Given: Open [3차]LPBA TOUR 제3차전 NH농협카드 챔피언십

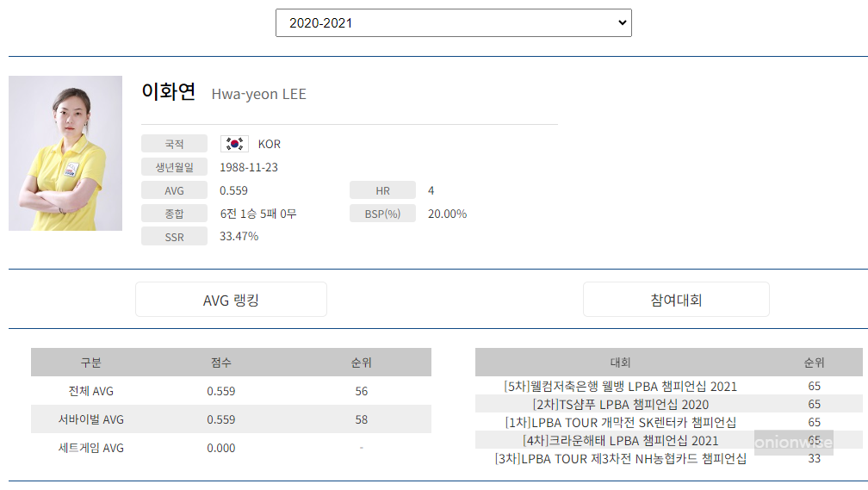Looking at the screenshot, I should tap(621, 458).
